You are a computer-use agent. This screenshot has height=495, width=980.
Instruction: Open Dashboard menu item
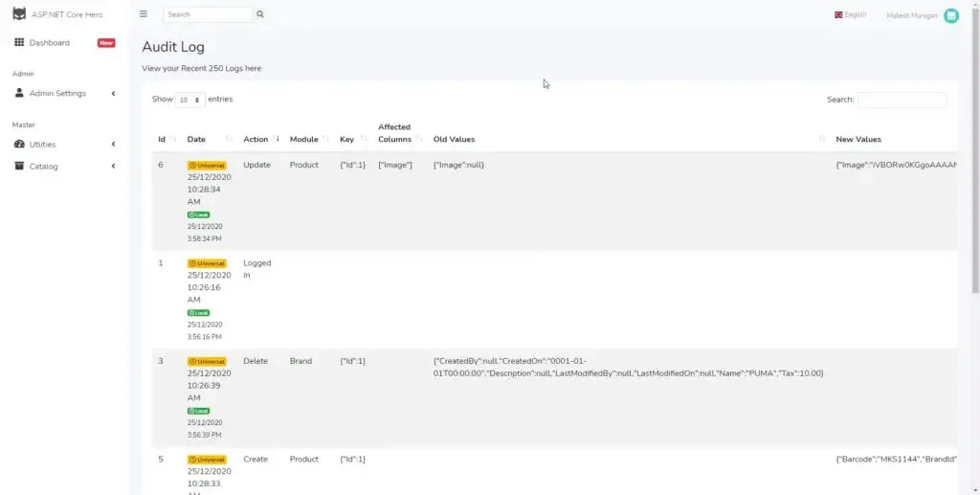click(x=64, y=42)
